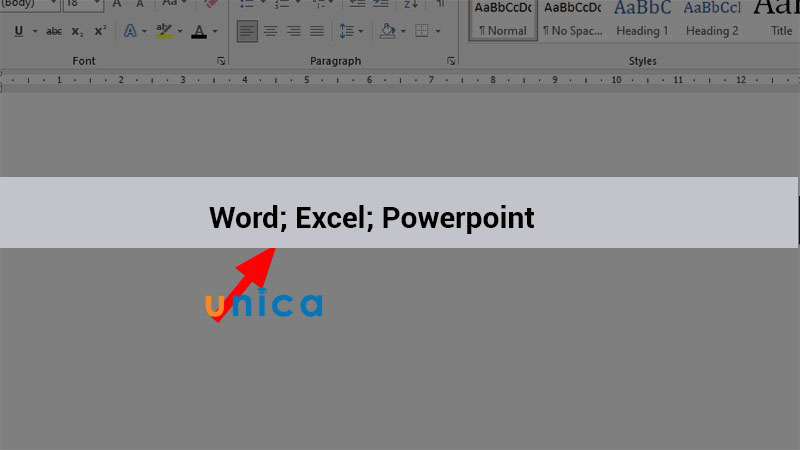Click the Multilevel List icon
The height and width of the screenshot is (450, 800).
tap(319, 4)
